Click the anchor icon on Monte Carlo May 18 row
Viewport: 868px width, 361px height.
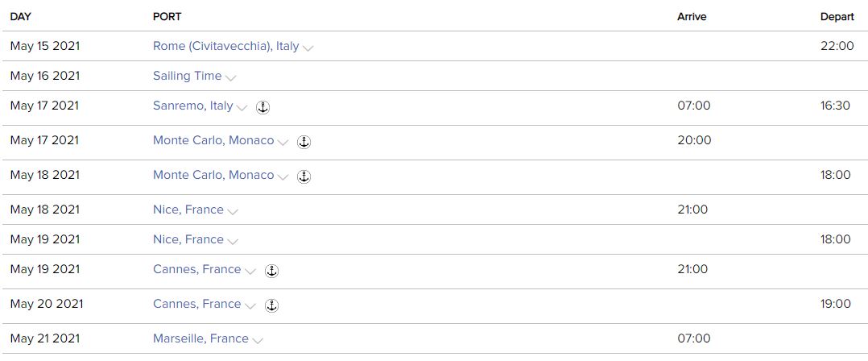pyautogui.click(x=304, y=176)
